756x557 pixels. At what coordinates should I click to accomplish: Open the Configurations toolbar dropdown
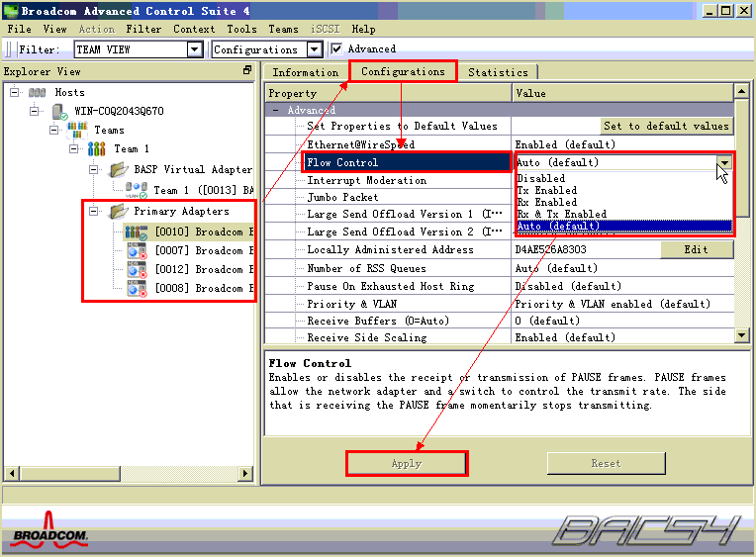[x=315, y=49]
